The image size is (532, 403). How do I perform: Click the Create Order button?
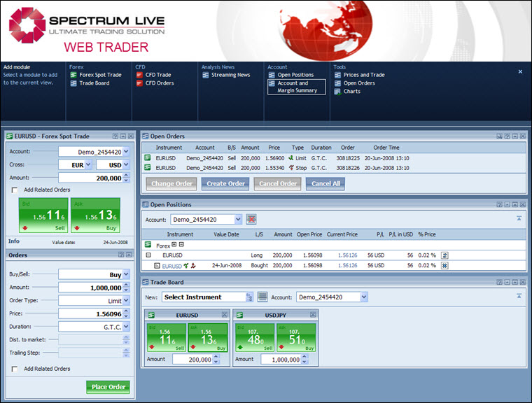pyautogui.click(x=225, y=184)
